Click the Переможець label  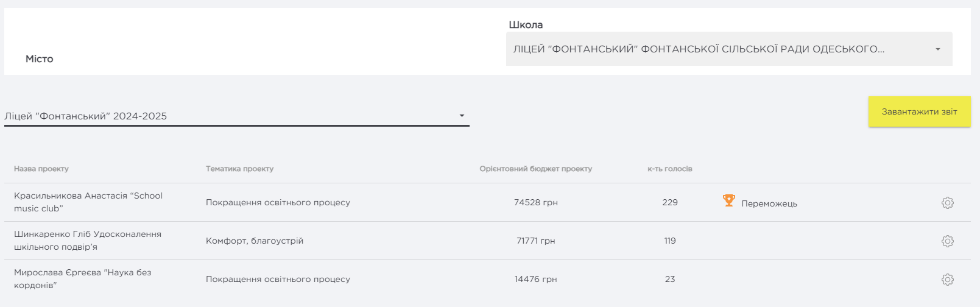769,203
